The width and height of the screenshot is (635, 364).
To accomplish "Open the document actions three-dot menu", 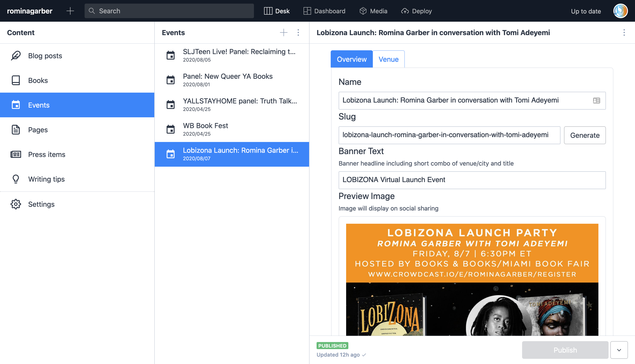I will (x=624, y=33).
